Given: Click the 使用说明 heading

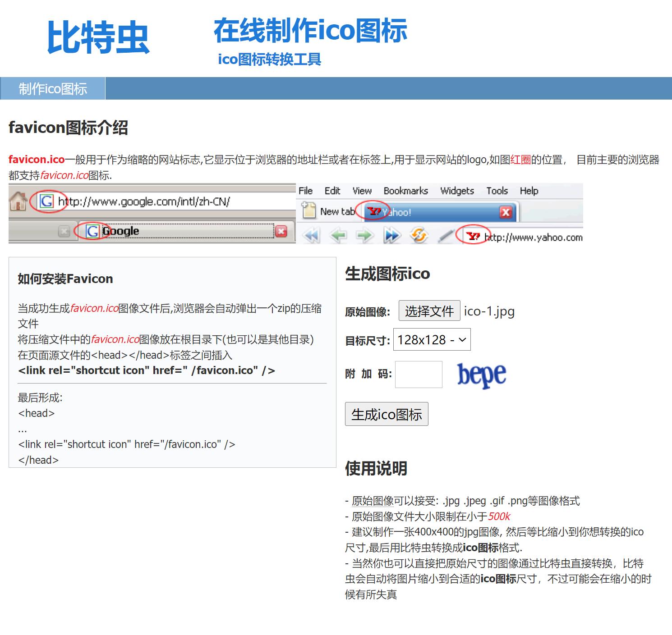Looking at the screenshot, I should (x=376, y=469).
